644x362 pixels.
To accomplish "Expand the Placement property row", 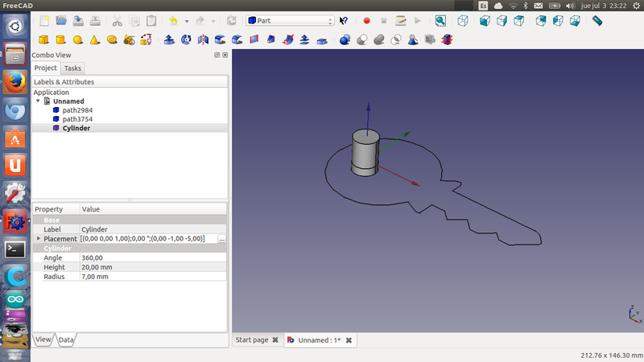I will [38, 239].
